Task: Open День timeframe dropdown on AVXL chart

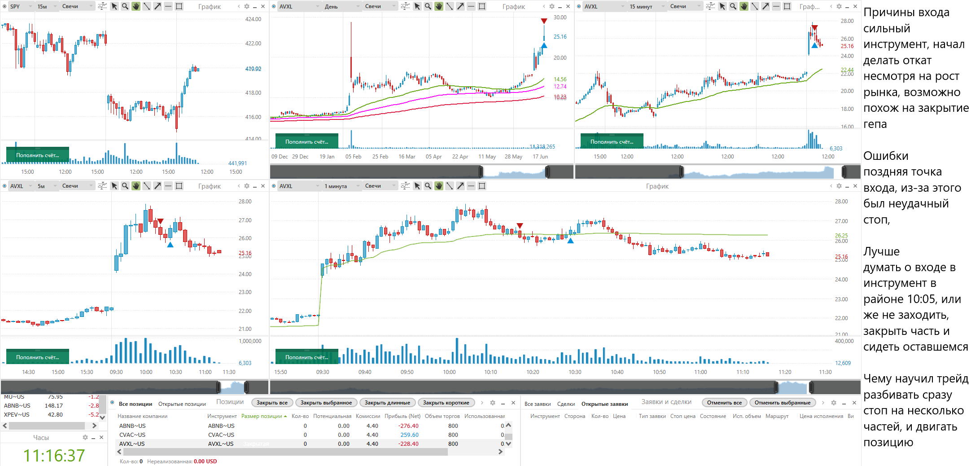Action: pyautogui.click(x=342, y=6)
